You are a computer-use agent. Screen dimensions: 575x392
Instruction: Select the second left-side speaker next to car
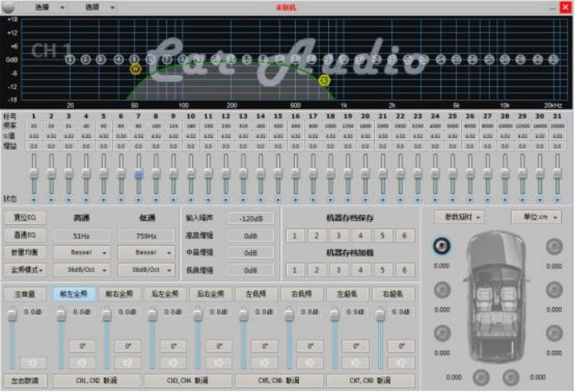click(442, 290)
